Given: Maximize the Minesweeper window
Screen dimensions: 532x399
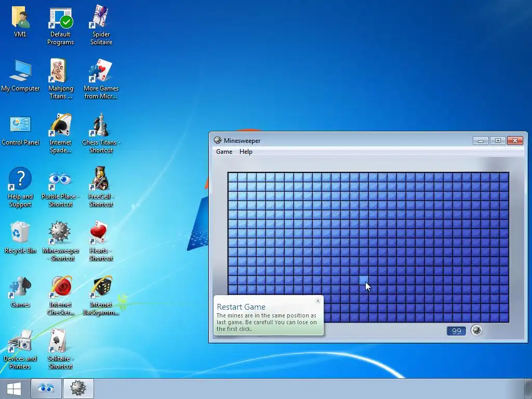Looking at the screenshot, I should [x=498, y=140].
